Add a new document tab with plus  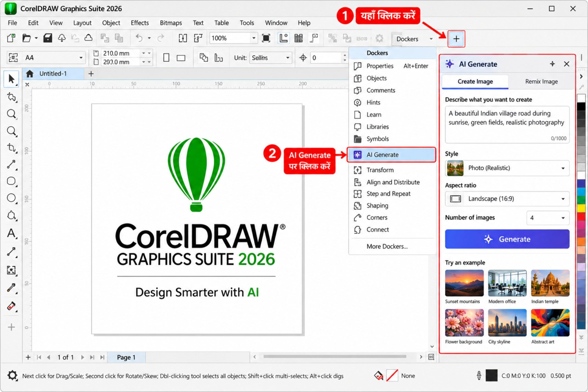pos(91,74)
